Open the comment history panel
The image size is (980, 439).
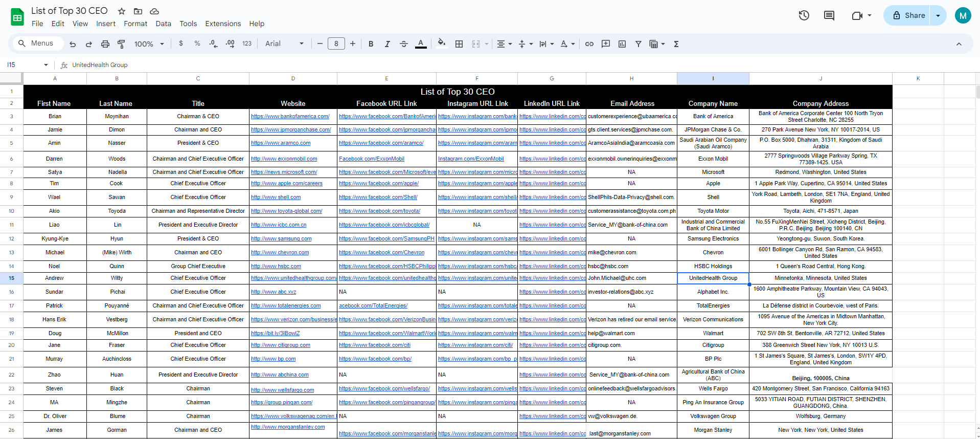coord(829,15)
